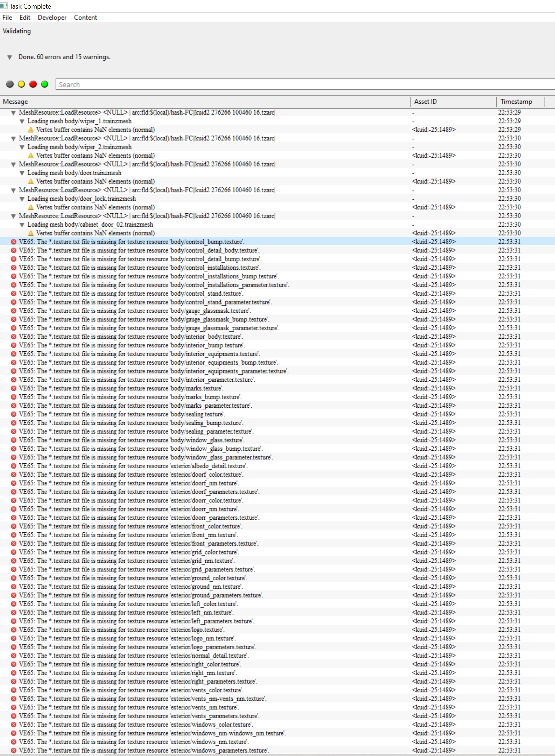Click error icon for 'body/interior_equipments.texture'
This screenshot has height=756, width=555.
pos(14,354)
